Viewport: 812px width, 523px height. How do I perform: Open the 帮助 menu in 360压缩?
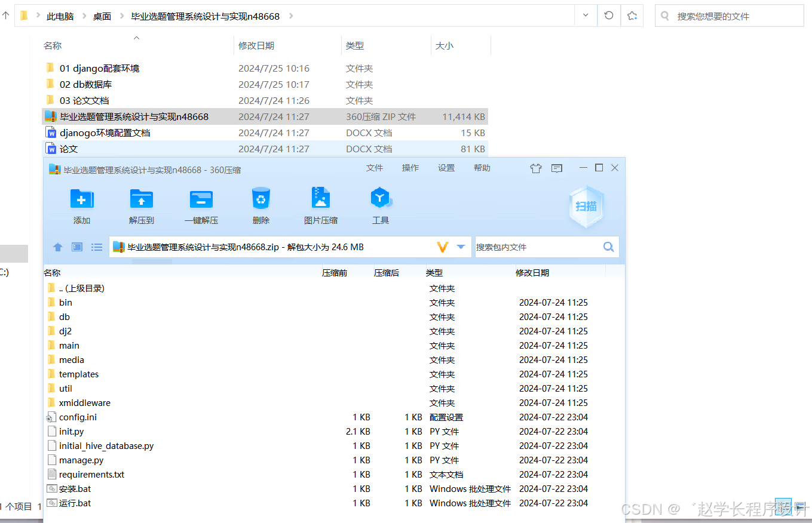tap(482, 168)
